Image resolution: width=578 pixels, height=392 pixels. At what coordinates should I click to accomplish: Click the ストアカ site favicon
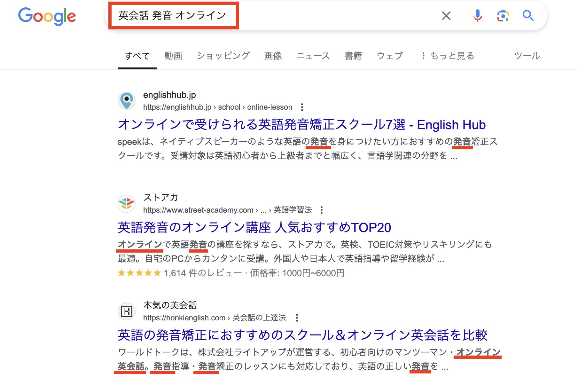(127, 204)
